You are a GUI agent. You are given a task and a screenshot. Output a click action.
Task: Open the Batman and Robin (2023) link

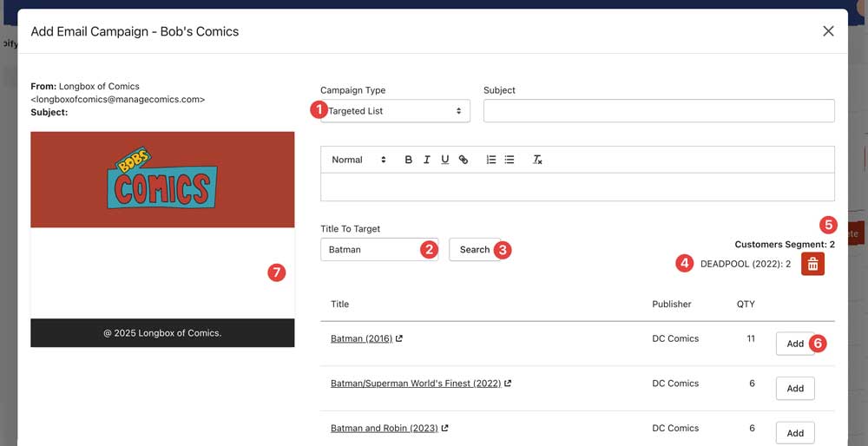click(x=385, y=429)
